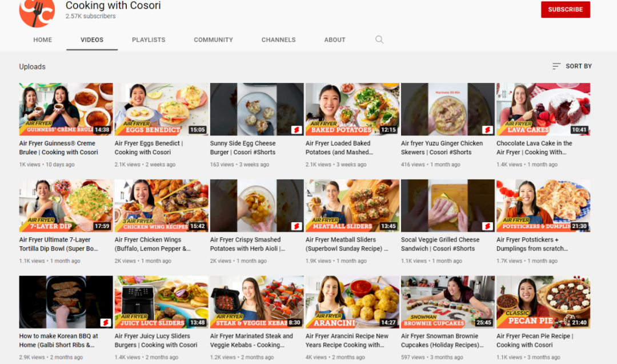Image resolution: width=617 pixels, height=364 pixels.
Task: Click the channel search magnifier icon
Action: pyautogui.click(x=379, y=40)
